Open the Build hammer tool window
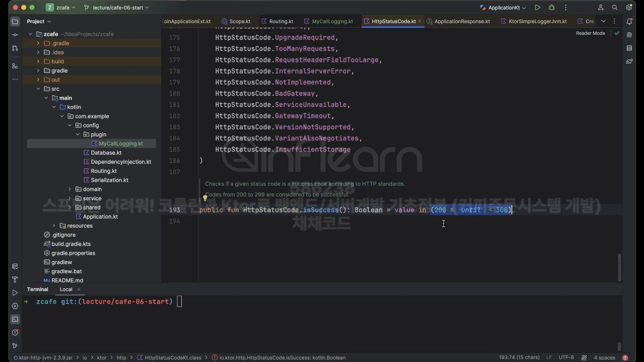644x362 pixels. click(x=15, y=280)
